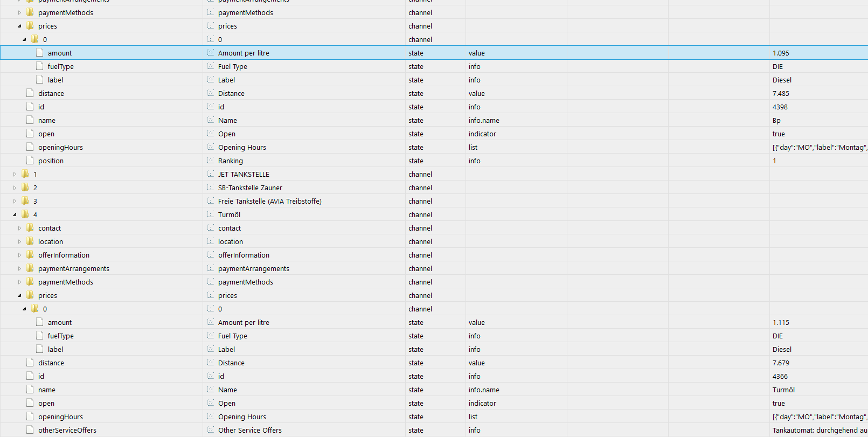
Task: Expand paymentMethods channel under Turmöl station
Action: tap(19, 282)
